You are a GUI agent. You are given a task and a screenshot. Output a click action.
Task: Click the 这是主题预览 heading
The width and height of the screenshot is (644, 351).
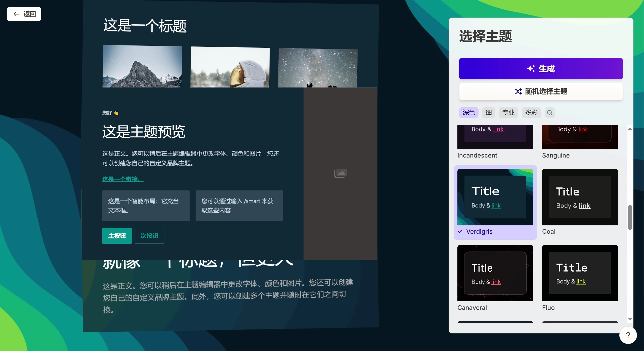tap(144, 132)
